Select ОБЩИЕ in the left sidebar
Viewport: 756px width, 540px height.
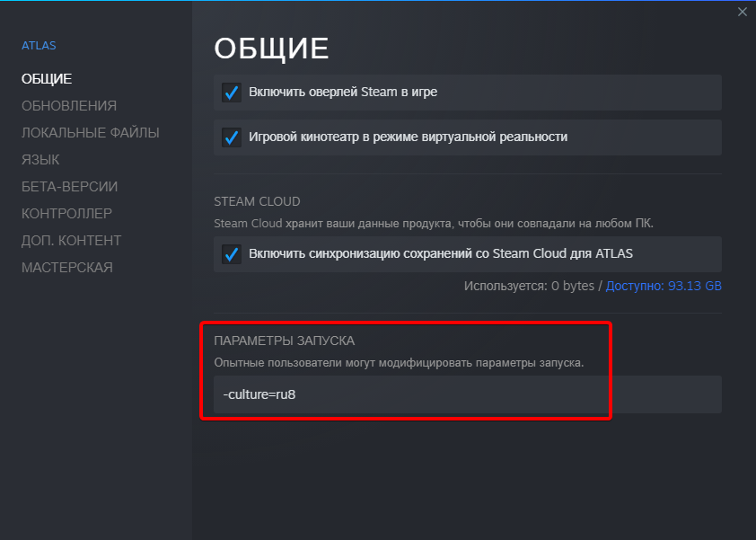47,79
